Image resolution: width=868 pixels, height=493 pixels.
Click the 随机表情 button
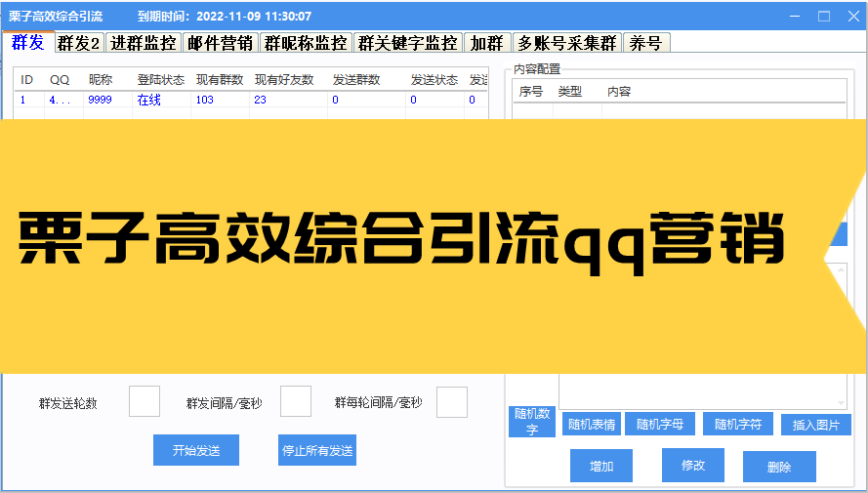click(x=592, y=424)
